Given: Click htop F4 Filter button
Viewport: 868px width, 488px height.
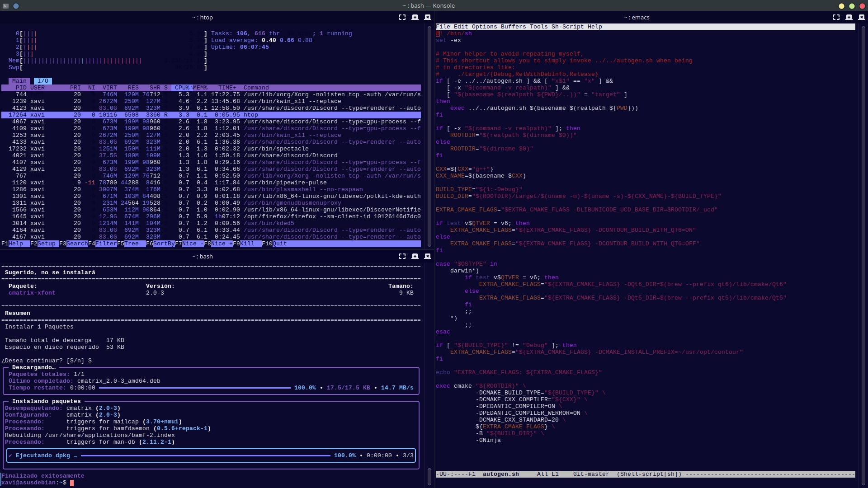Looking at the screenshot, I should click(x=103, y=244).
